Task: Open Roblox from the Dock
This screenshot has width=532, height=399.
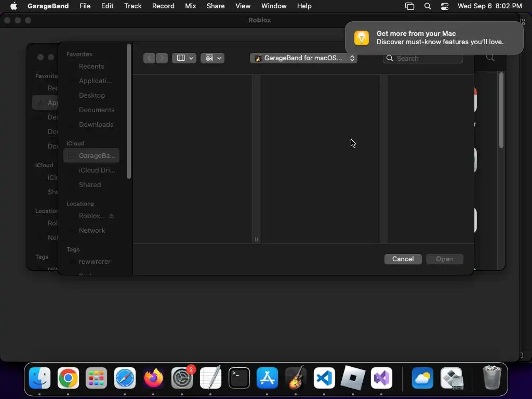Action: pyautogui.click(x=353, y=378)
